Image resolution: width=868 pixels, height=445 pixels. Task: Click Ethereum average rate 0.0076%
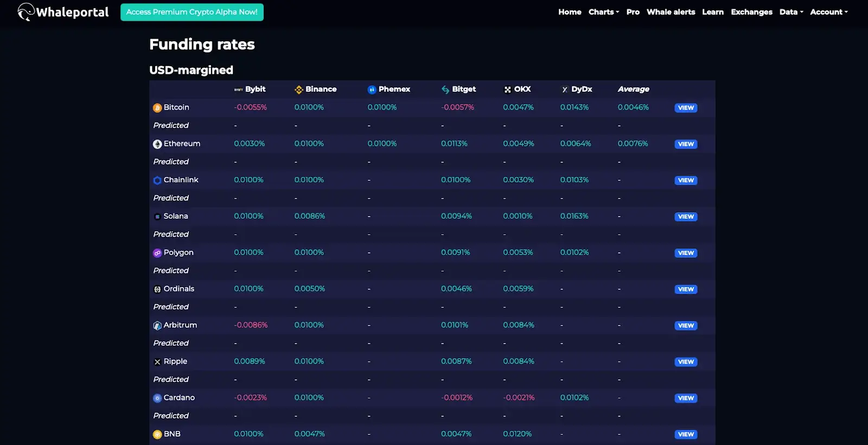click(x=633, y=144)
